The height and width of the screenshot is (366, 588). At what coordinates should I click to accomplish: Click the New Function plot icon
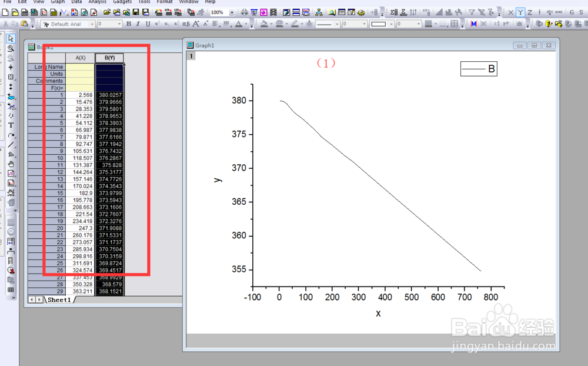coord(64,12)
